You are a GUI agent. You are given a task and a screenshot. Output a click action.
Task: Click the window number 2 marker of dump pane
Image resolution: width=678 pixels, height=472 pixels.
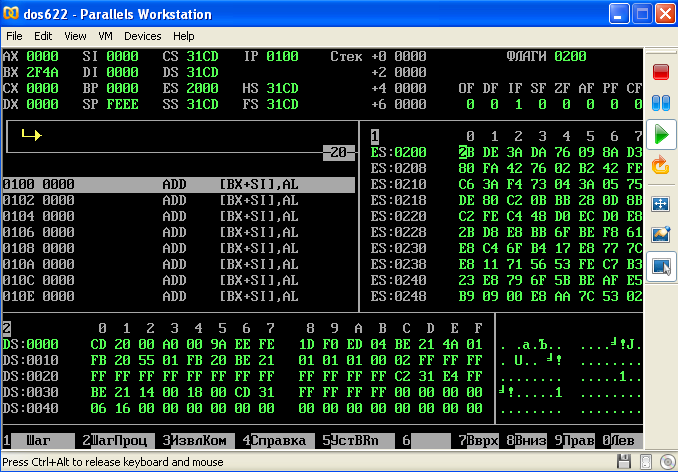7,328
